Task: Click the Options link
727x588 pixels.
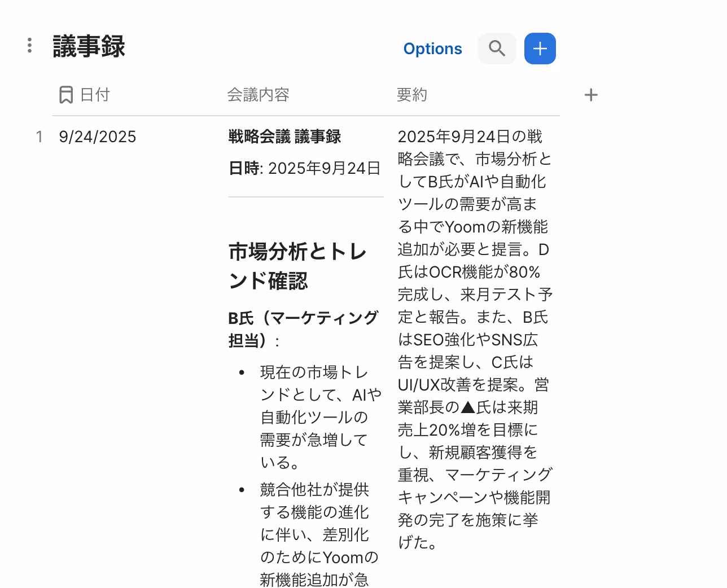Action: (432, 49)
